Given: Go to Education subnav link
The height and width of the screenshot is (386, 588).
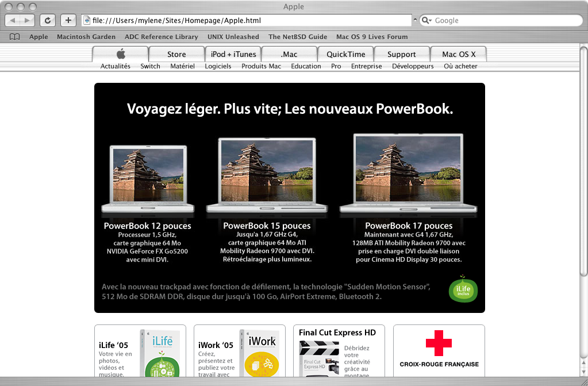Looking at the screenshot, I should click(x=306, y=66).
